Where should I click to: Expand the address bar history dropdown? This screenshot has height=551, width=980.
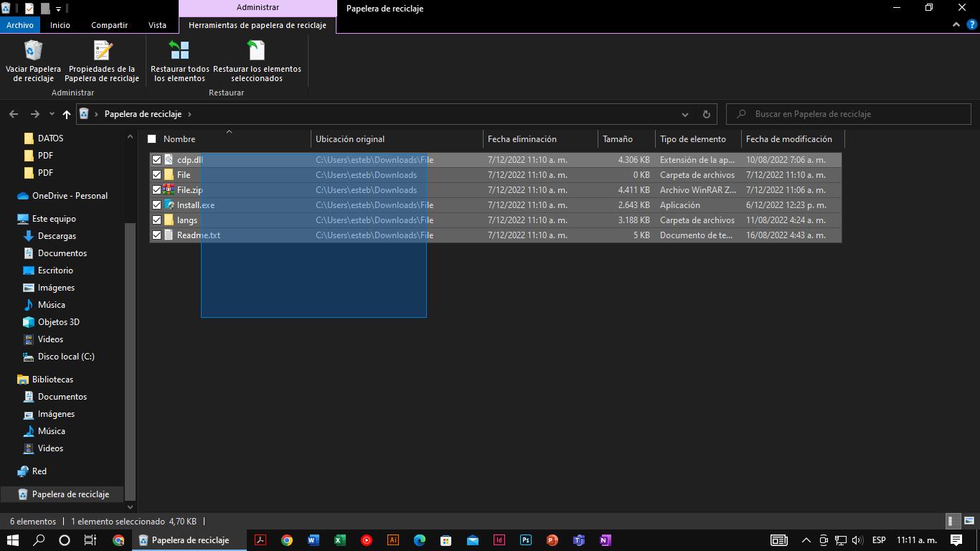pos(684,114)
